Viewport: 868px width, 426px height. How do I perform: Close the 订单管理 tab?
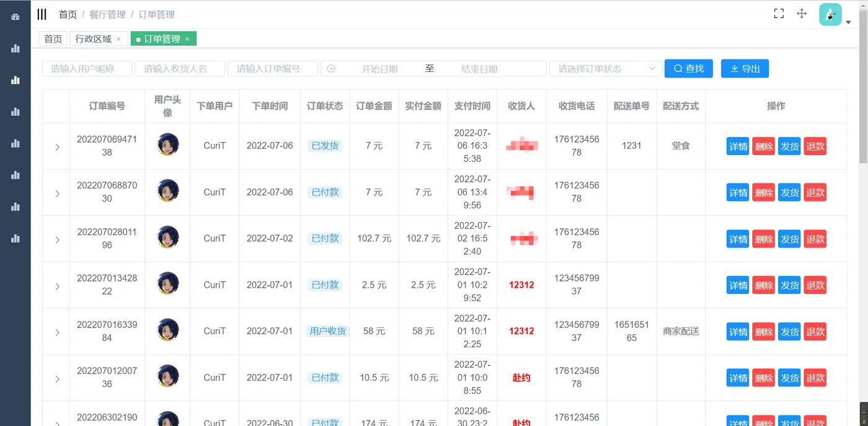pos(187,39)
